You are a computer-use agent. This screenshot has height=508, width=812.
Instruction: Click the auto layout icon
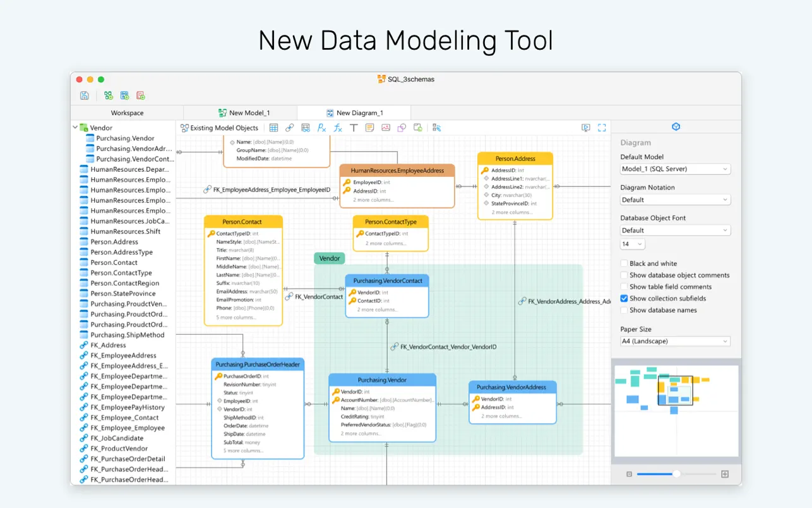pyautogui.click(x=436, y=128)
